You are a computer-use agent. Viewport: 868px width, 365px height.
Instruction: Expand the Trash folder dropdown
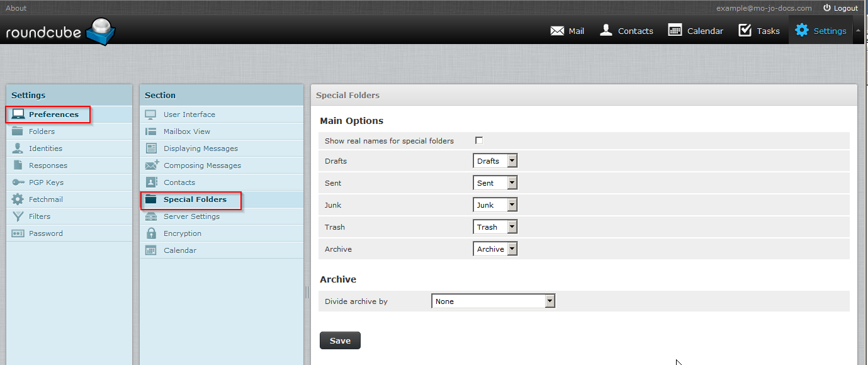pos(495,227)
